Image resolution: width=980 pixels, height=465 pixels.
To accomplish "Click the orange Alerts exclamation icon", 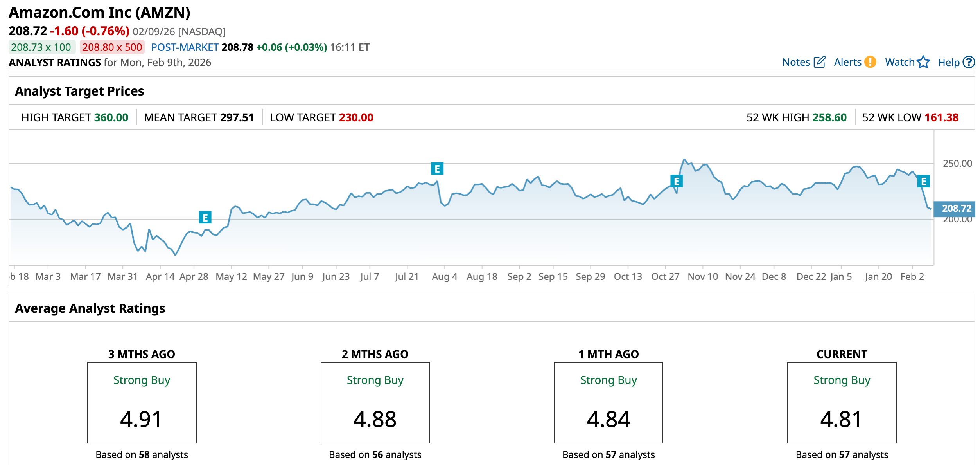I will (870, 62).
